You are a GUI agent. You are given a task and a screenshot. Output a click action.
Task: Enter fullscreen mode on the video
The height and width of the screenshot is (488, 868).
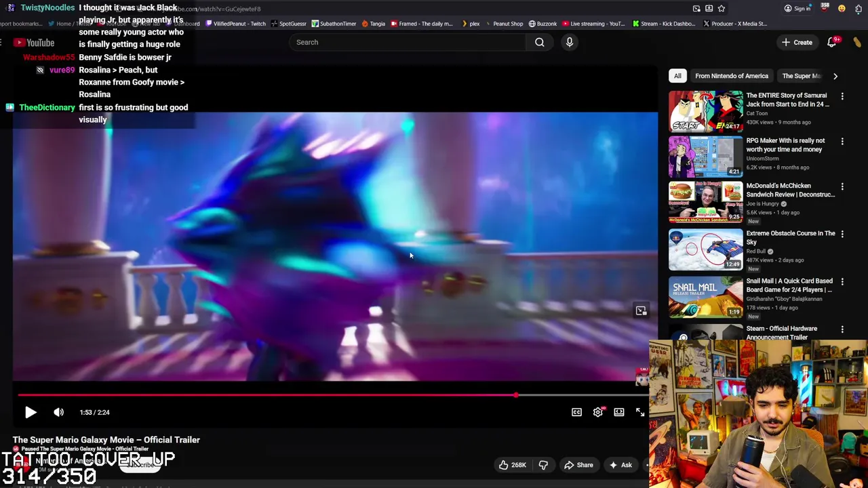pos(640,412)
